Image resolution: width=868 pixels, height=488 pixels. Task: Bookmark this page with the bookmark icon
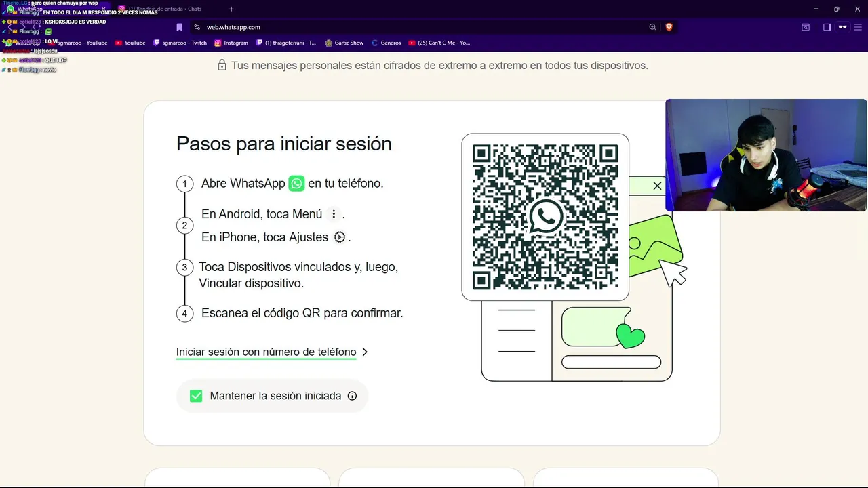(179, 27)
